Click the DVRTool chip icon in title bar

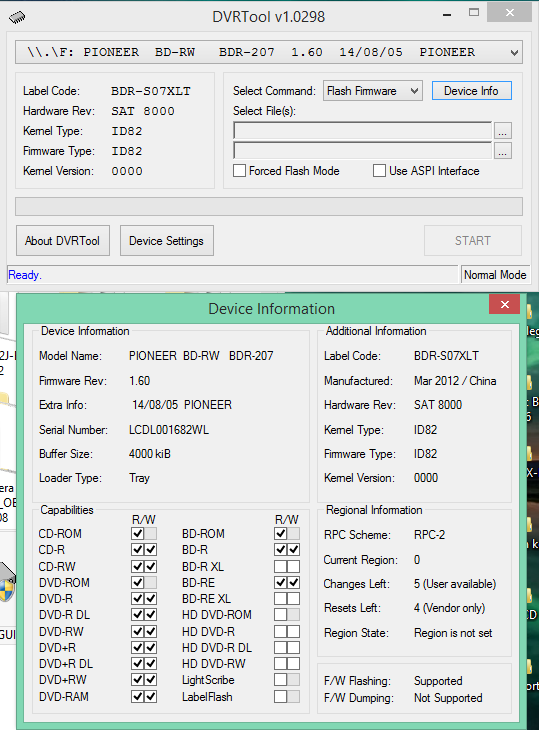(x=17, y=18)
